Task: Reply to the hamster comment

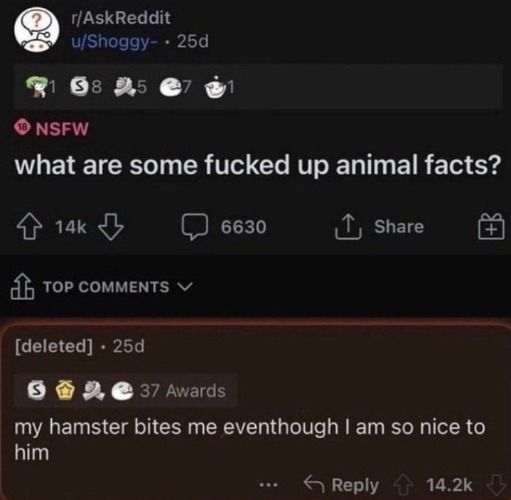Action: coord(342,485)
